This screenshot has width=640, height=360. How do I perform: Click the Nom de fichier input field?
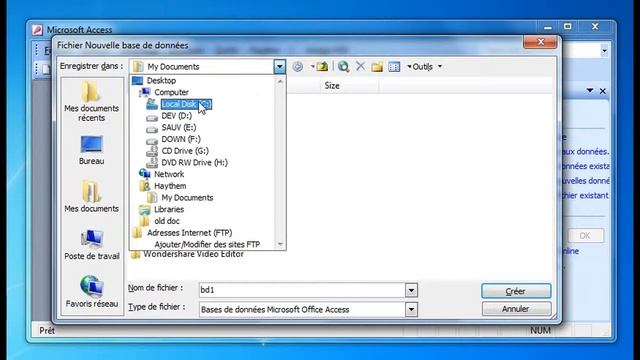302,290
